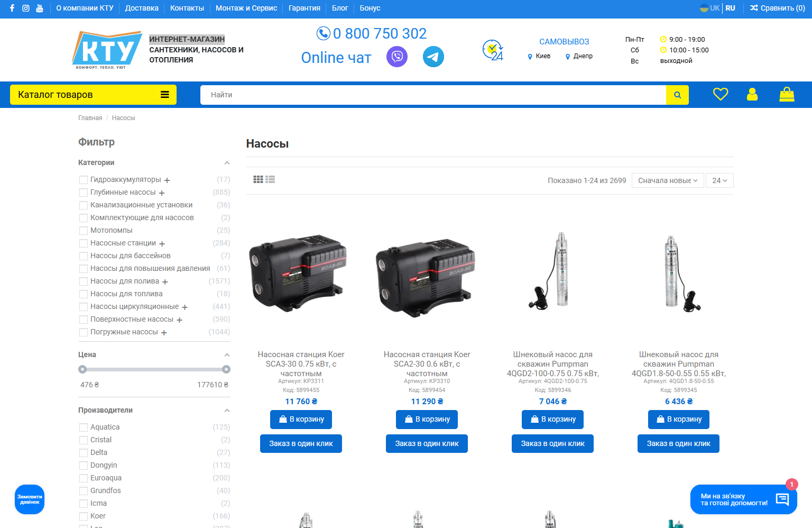Open the Сначала новые sort dropdown
Viewport: 812px width, 528px height.
coord(668,180)
